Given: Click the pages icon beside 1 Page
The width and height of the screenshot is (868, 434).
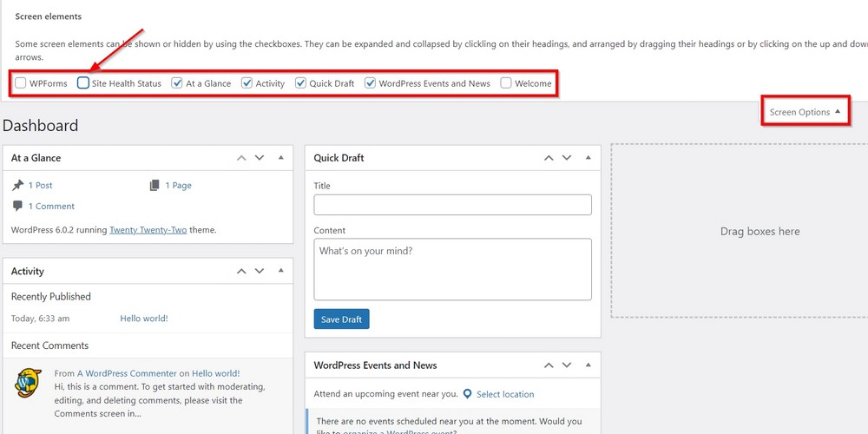Looking at the screenshot, I should pyautogui.click(x=155, y=186).
